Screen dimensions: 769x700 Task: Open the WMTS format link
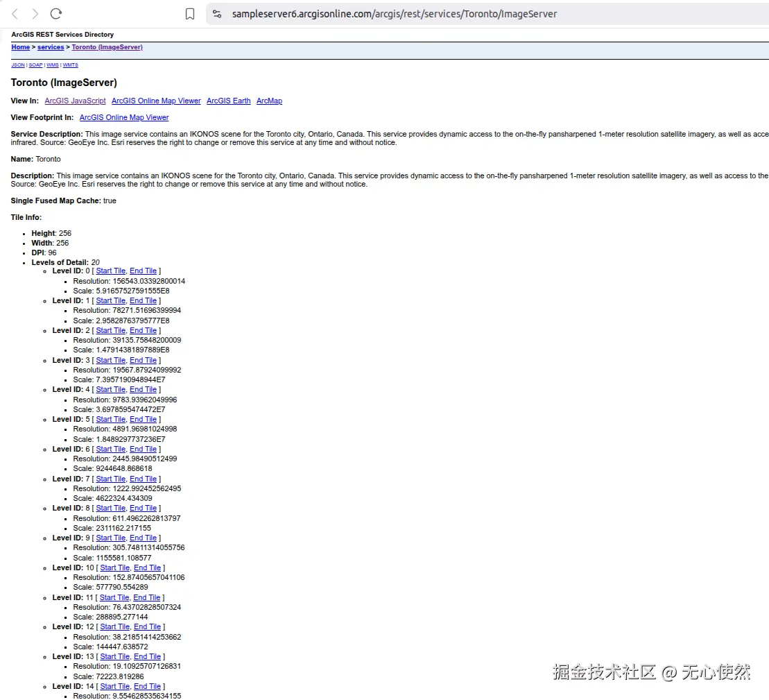[70, 65]
